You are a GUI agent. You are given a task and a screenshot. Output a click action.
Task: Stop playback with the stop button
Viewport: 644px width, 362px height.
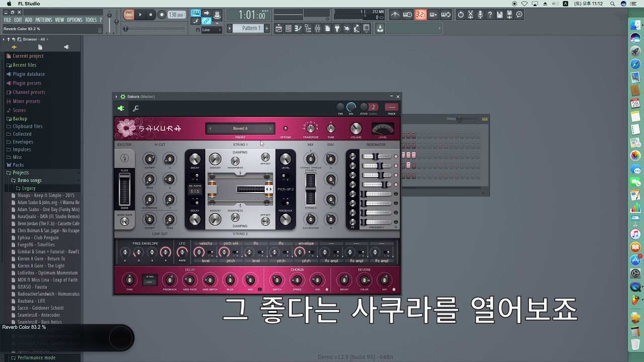151,15
